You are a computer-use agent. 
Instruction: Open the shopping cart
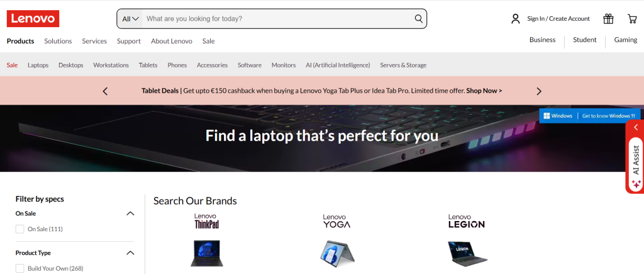[632, 18]
